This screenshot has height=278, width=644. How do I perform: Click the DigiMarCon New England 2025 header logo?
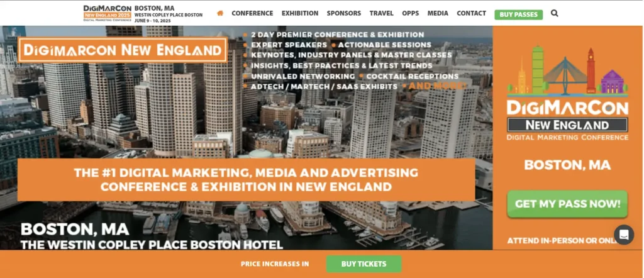pos(107,14)
